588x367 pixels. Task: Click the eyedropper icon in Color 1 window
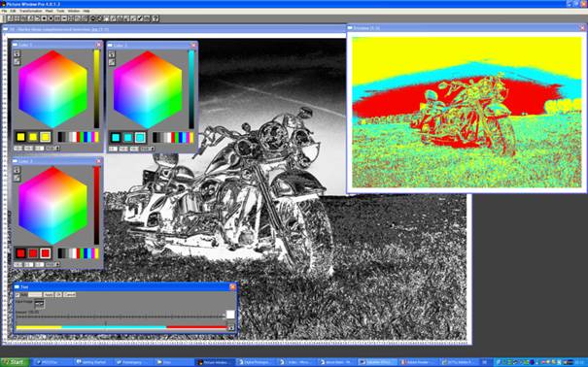coord(17,62)
